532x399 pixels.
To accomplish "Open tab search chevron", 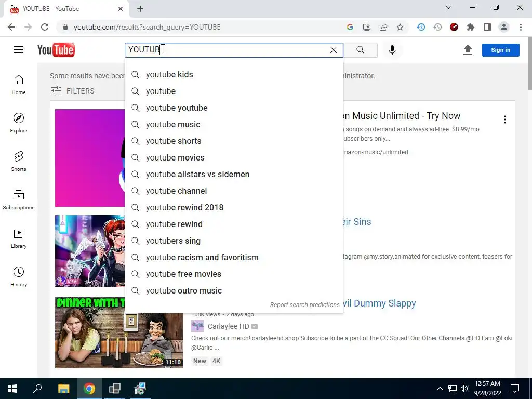I will [448, 7].
